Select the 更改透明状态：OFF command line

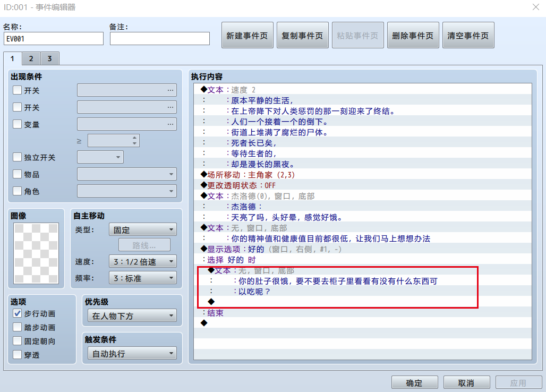tap(362, 185)
